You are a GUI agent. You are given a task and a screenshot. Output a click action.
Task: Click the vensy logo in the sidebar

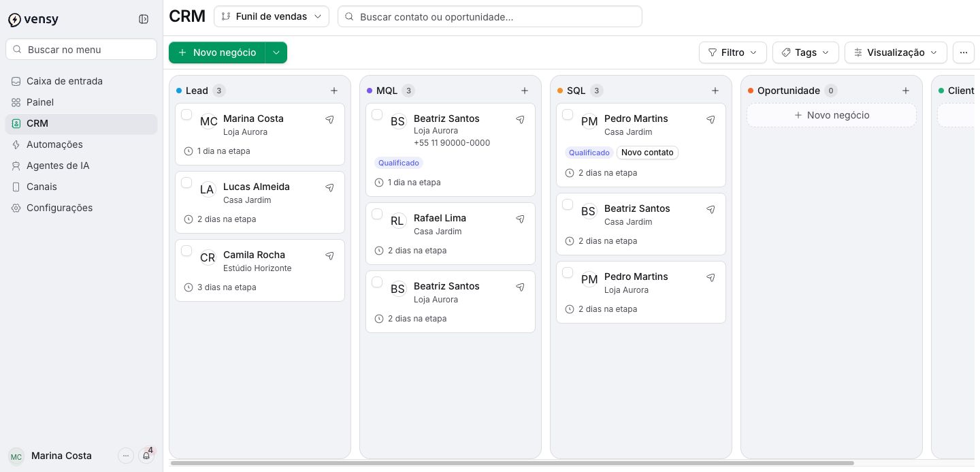pyautogui.click(x=33, y=19)
